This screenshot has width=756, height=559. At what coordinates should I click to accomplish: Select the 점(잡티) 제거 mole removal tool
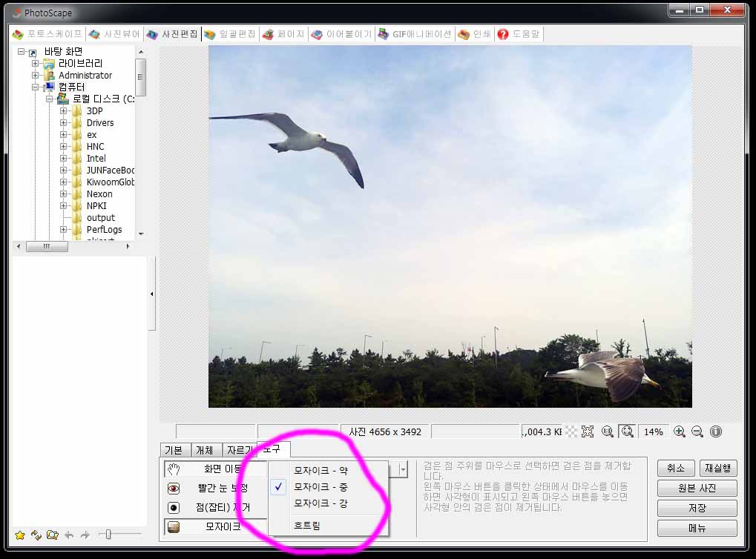point(215,507)
